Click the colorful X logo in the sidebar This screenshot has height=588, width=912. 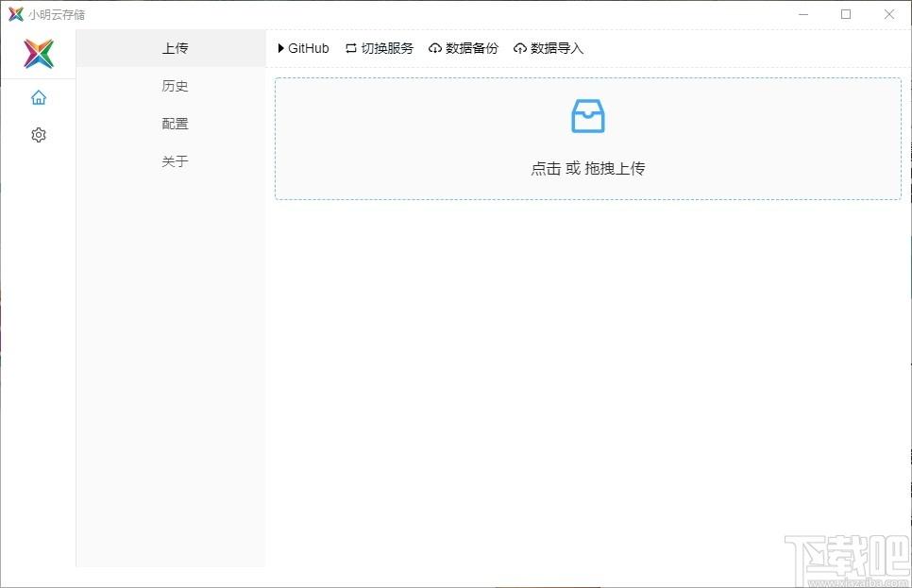(39, 54)
